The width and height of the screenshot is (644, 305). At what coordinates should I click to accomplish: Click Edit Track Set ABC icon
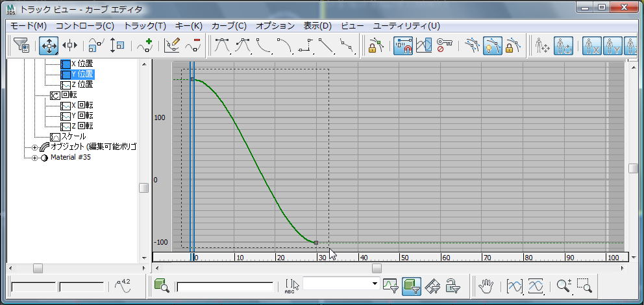291,286
